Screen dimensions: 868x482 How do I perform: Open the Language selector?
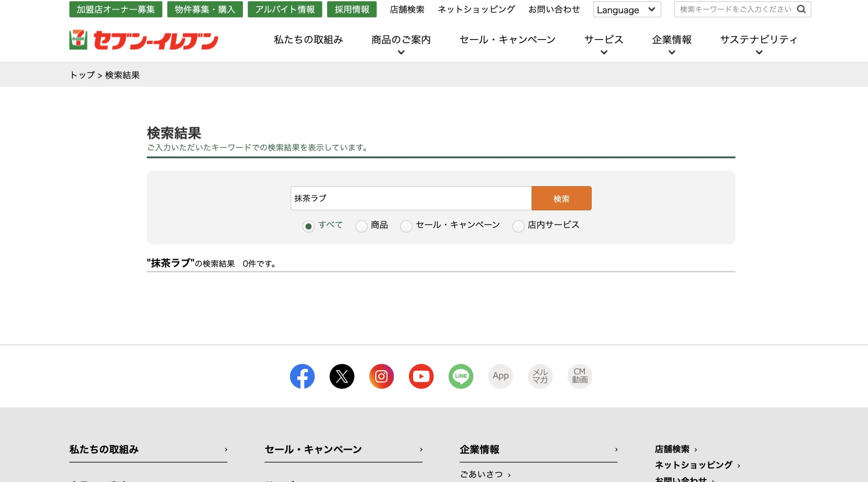tap(627, 10)
